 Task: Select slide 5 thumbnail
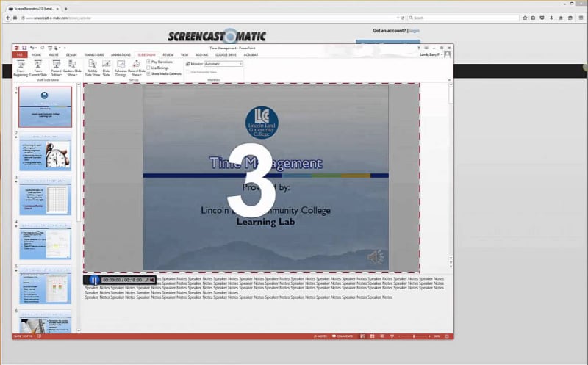pyautogui.click(x=46, y=284)
